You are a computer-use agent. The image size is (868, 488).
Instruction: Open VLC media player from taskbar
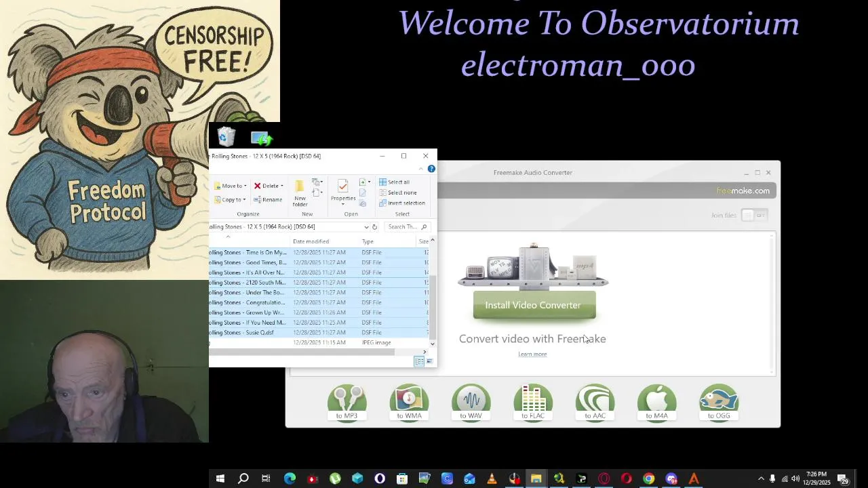[492, 479]
